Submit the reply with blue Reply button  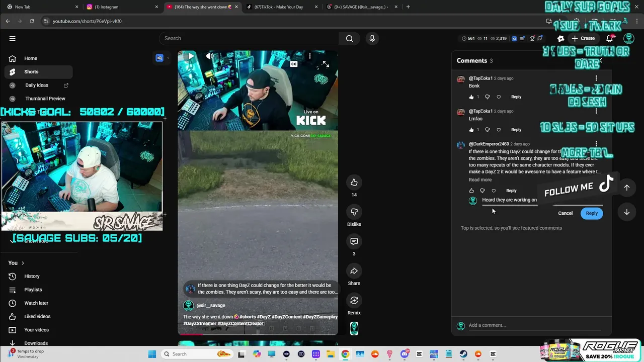(x=592, y=213)
